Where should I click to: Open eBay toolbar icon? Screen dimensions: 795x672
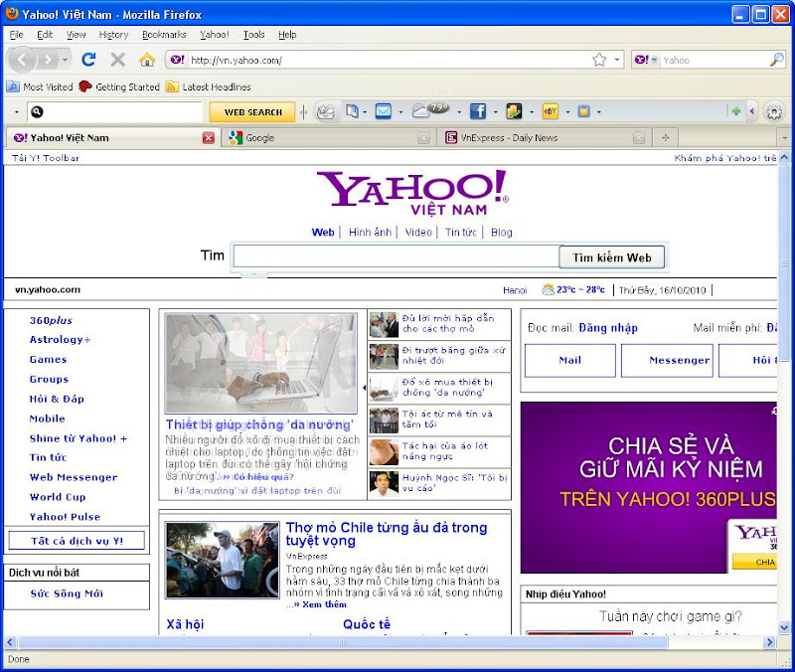point(551,111)
